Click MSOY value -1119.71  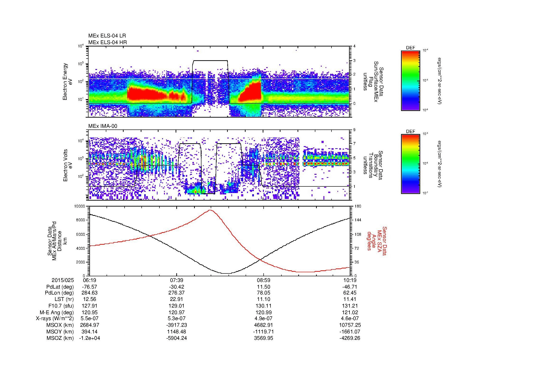click(263, 332)
